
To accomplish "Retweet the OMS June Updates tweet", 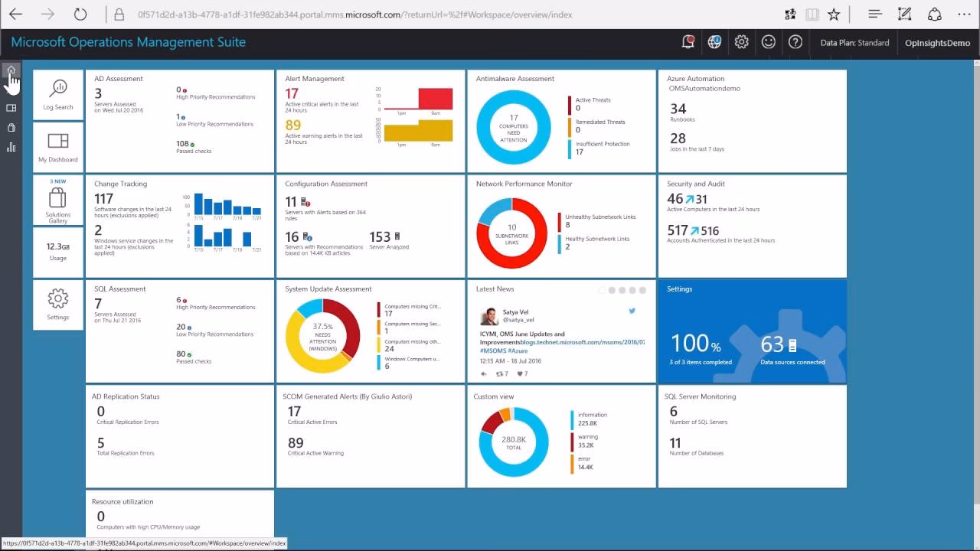I will coord(501,373).
